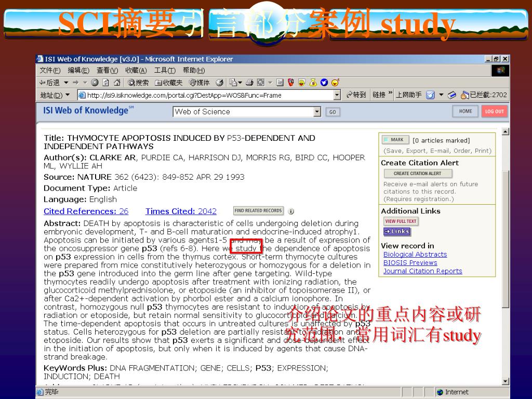Open the BIOSIS Previews link
Image resolution: width=532 pixels, height=399 pixels.
pos(410,263)
